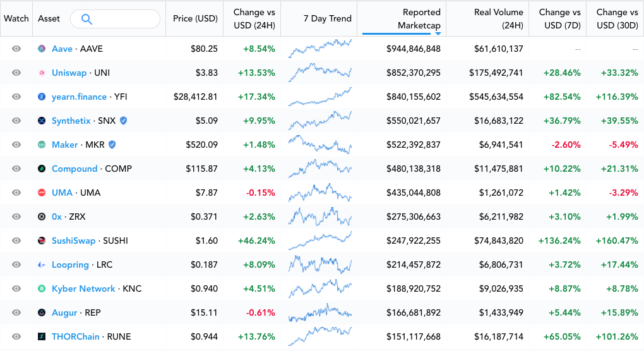Toggle the watch eye for Compound
Screen dimensions: 644x351
point(16,169)
